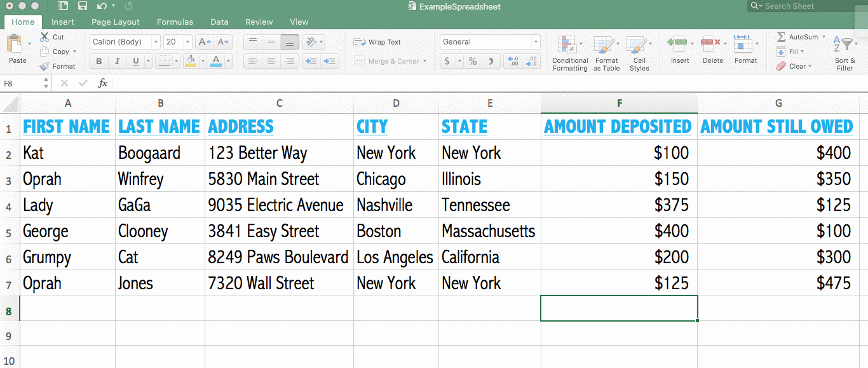Apply the Format Painter
The width and height of the screenshot is (868, 368).
coord(59,65)
